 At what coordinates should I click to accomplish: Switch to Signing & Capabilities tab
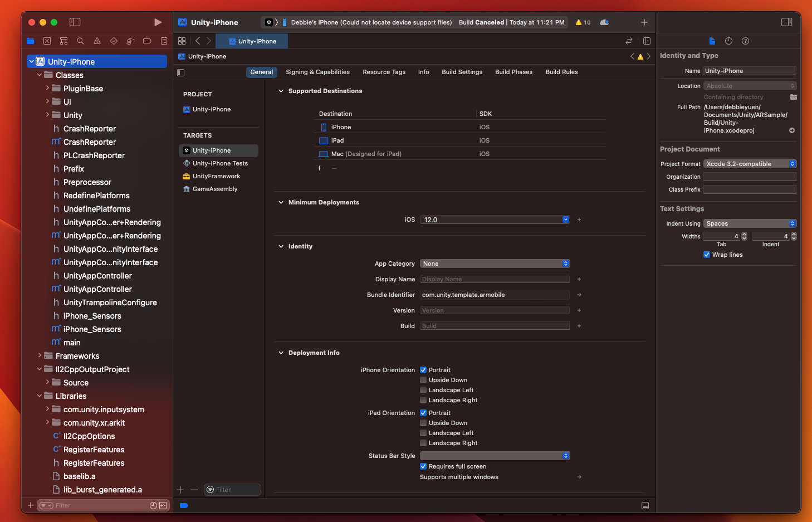[x=317, y=72]
